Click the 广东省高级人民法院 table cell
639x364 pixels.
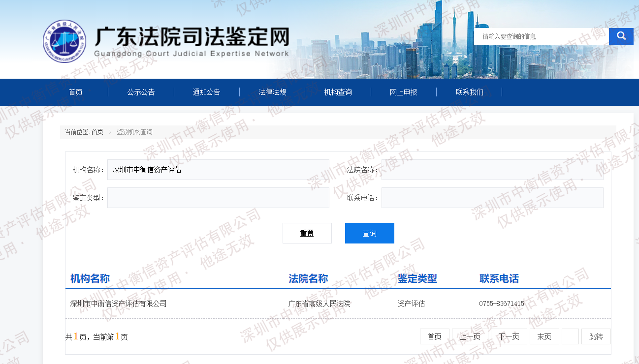point(319,303)
